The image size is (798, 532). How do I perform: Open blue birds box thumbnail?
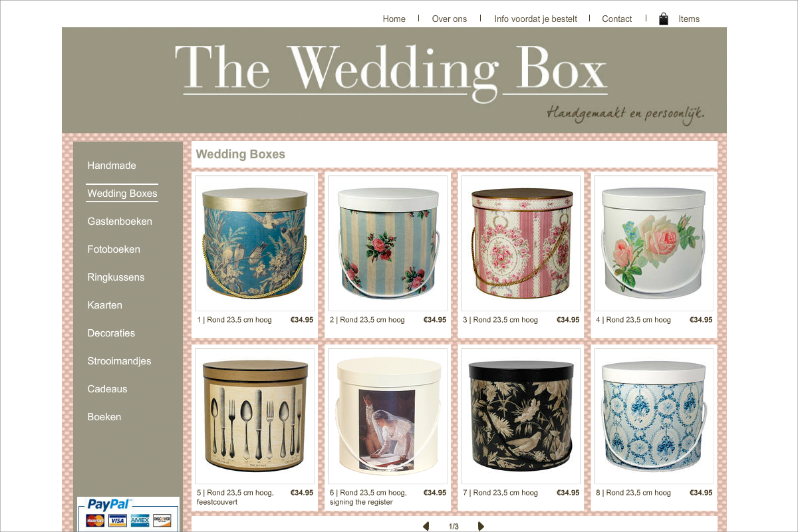click(255, 243)
